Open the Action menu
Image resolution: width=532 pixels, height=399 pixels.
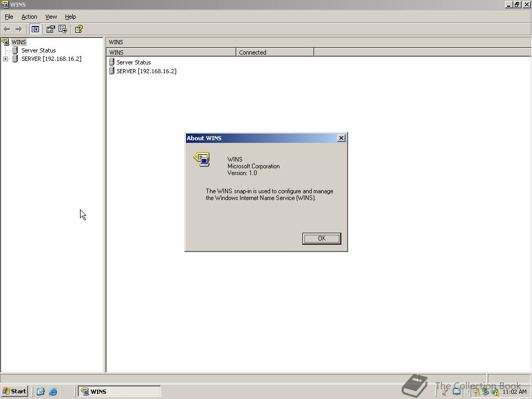[29, 17]
